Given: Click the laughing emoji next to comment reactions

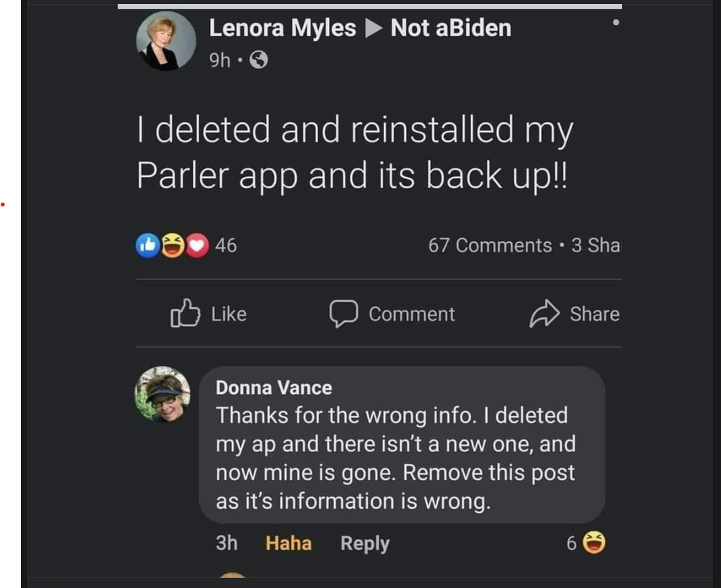Looking at the screenshot, I should coord(595,543).
